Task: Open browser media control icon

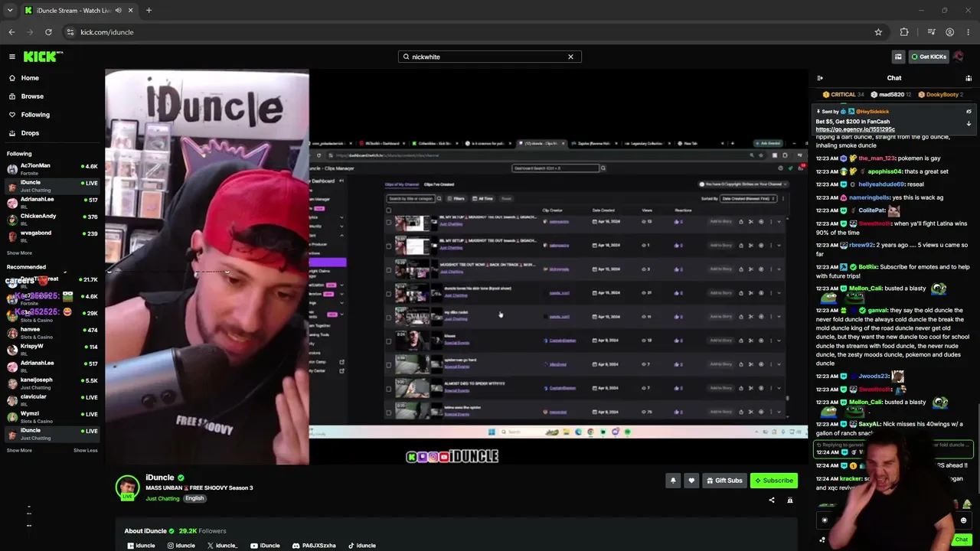Action: tap(931, 32)
